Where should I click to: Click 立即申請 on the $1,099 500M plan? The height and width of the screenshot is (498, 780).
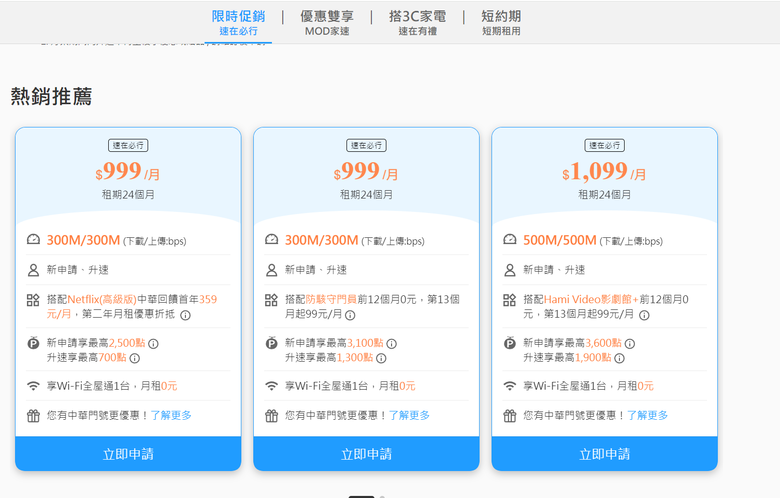pyautogui.click(x=604, y=454)
